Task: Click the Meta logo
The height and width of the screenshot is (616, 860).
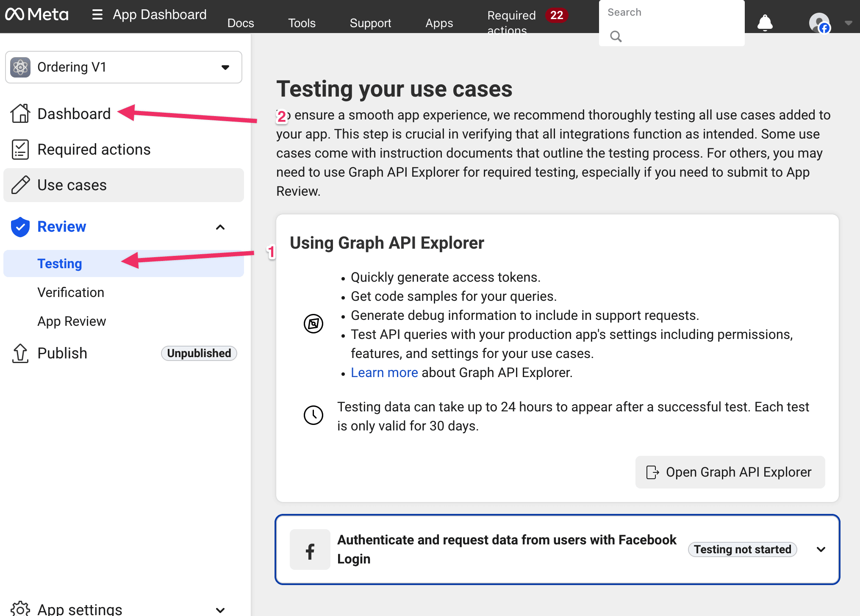Action: 36,14
